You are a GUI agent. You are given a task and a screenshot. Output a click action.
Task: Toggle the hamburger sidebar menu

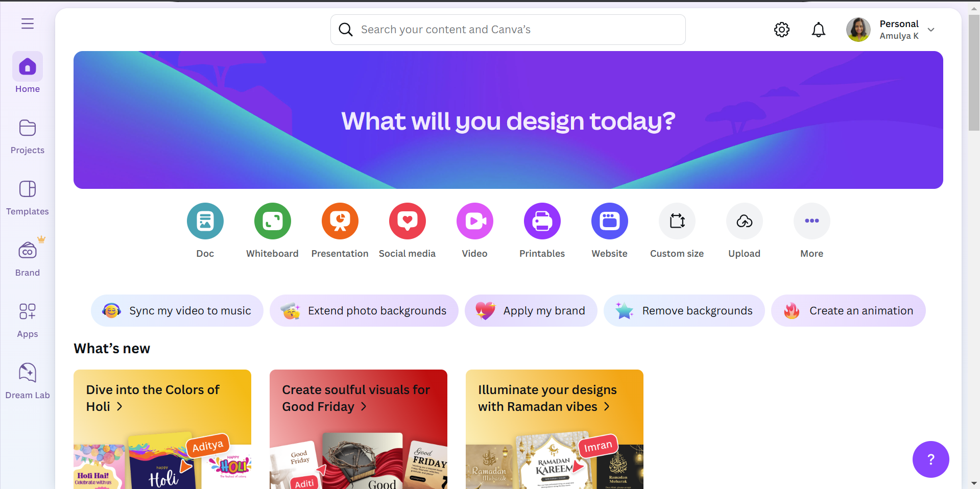coord(28,23)
